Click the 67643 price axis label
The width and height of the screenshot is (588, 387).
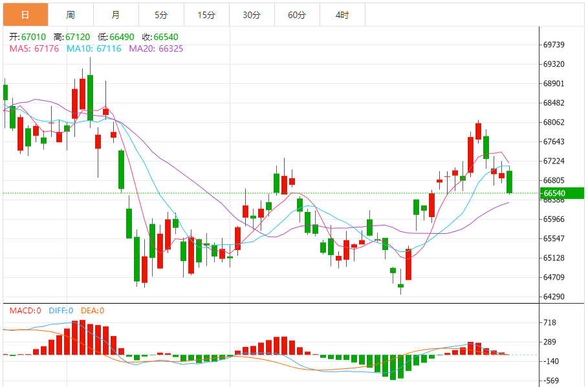click(554, 141)
